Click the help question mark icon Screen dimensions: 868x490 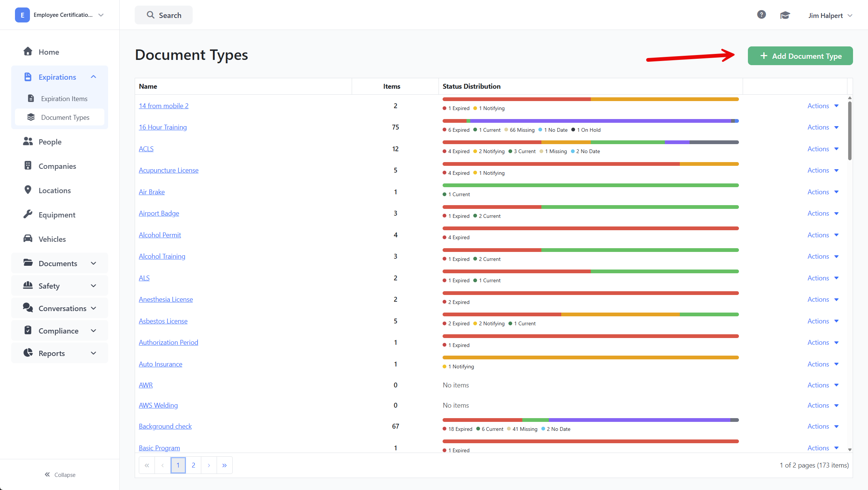[x=761, y=15]
